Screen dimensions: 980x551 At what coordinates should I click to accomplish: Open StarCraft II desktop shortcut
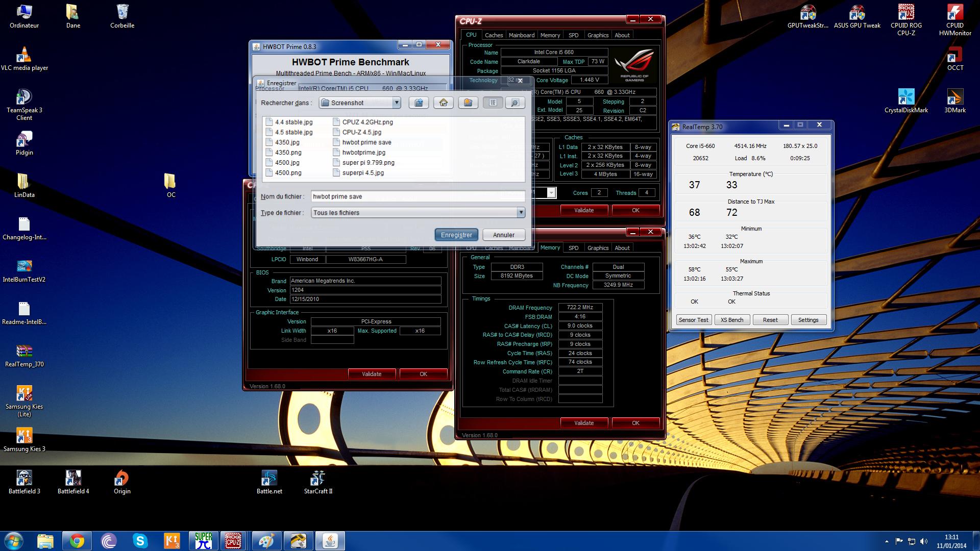pyautogui.click(x=318, y=482)
